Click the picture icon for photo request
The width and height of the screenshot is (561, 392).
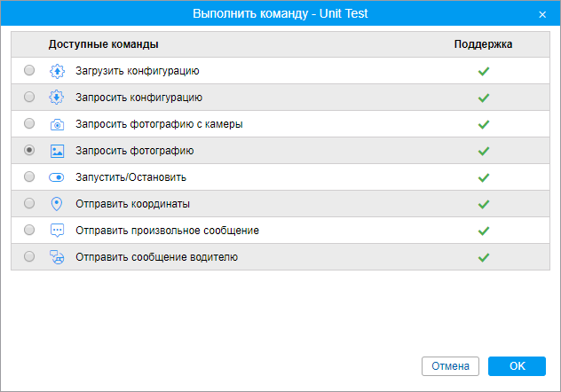[x=57, y=151]
